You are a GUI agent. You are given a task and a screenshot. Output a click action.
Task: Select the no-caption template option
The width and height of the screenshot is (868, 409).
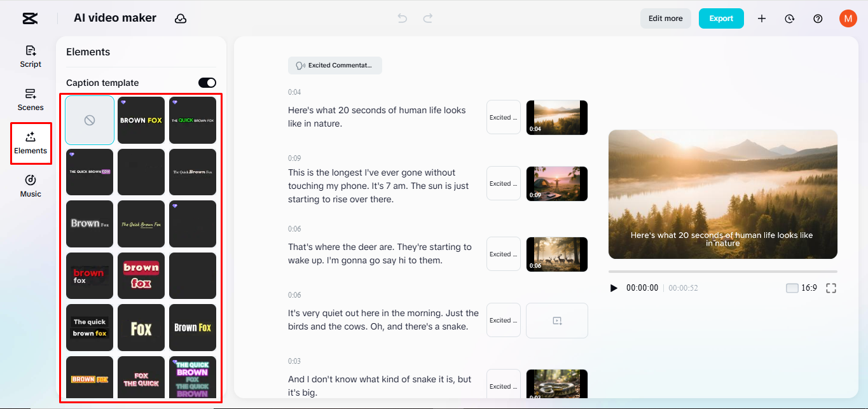coord(89,120)
